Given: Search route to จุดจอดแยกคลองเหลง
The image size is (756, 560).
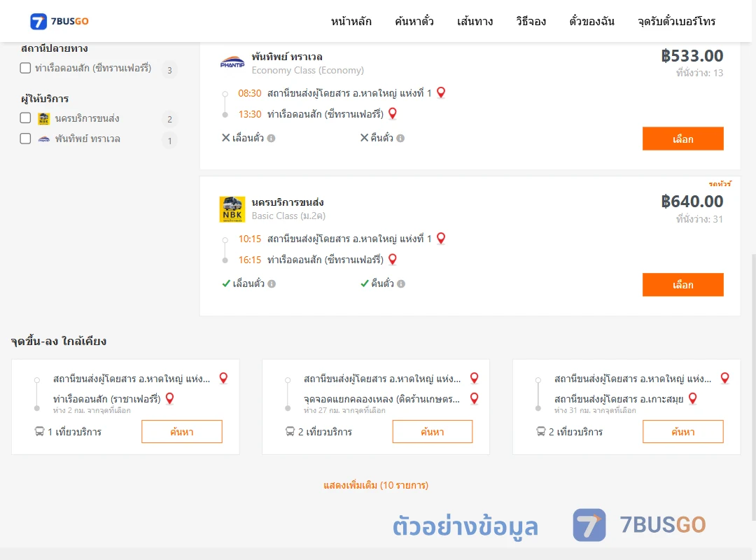Looking at the screenshot, I should 433,432.
